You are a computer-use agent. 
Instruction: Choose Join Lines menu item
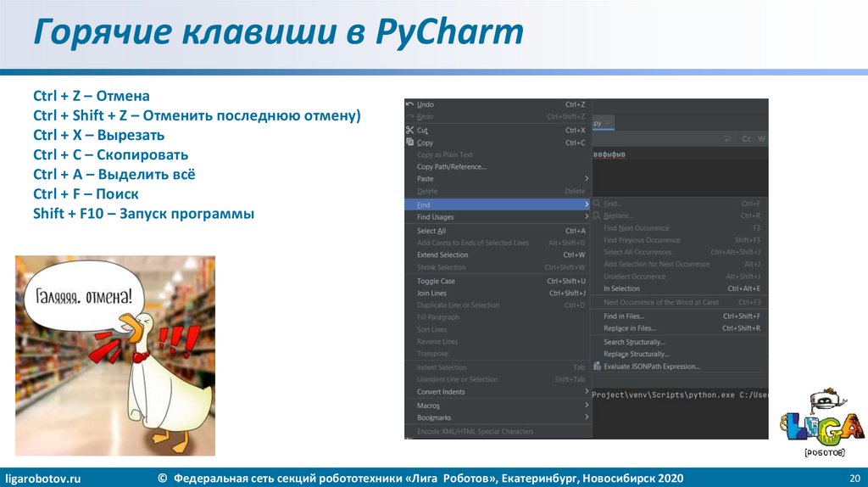(x=498, y=293)
